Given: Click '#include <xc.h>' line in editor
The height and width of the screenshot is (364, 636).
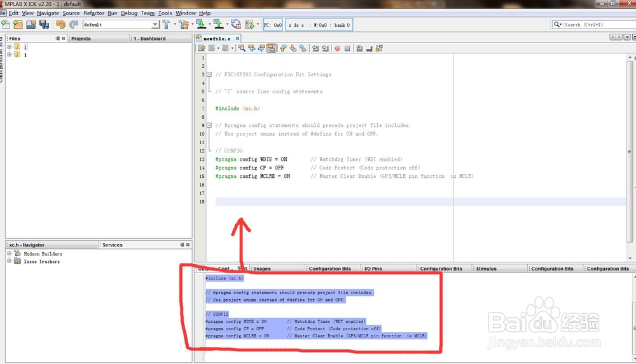Looking at the screenshot, I should coord(237,108).
